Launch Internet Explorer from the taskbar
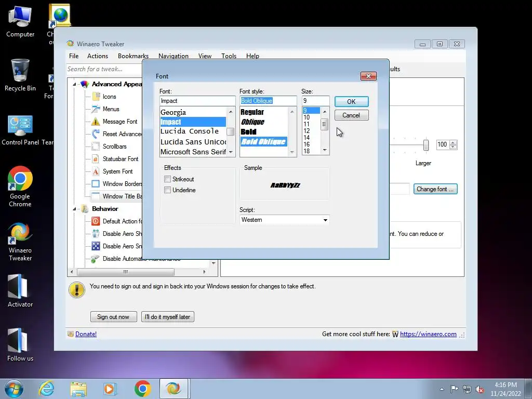 [46, 389]
